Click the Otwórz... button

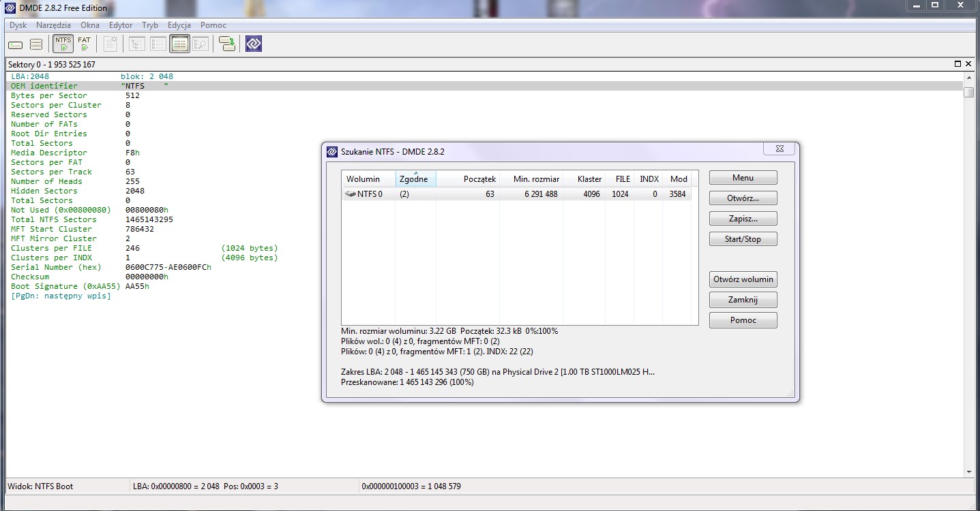(743, 198)
